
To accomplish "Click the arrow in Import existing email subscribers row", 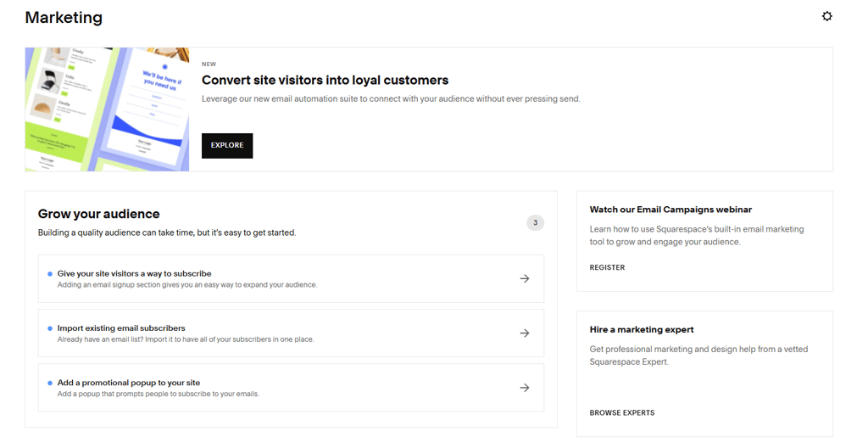I will click(525, 333).
